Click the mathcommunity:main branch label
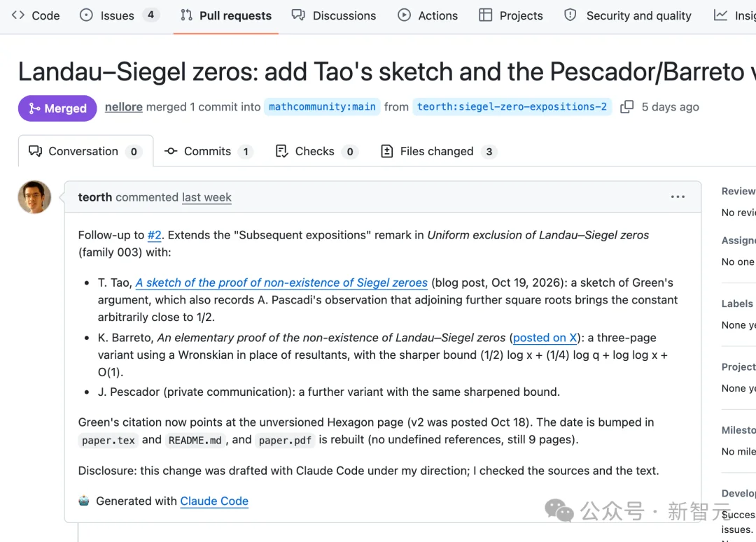 coord(322,106)
